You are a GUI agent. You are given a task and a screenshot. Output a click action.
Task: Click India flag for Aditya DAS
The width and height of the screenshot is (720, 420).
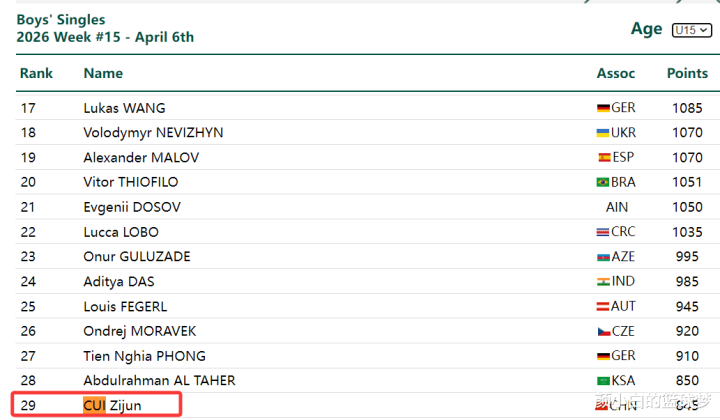click(x=603, y=282)
